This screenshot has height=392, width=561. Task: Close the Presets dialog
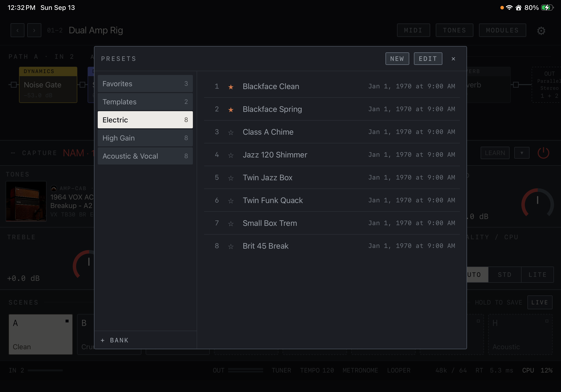[x=453, y=59]
